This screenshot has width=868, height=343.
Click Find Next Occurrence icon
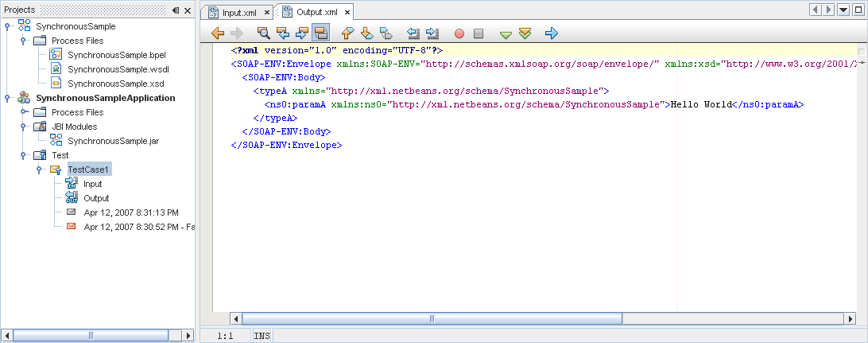click(x=302, y=33)
